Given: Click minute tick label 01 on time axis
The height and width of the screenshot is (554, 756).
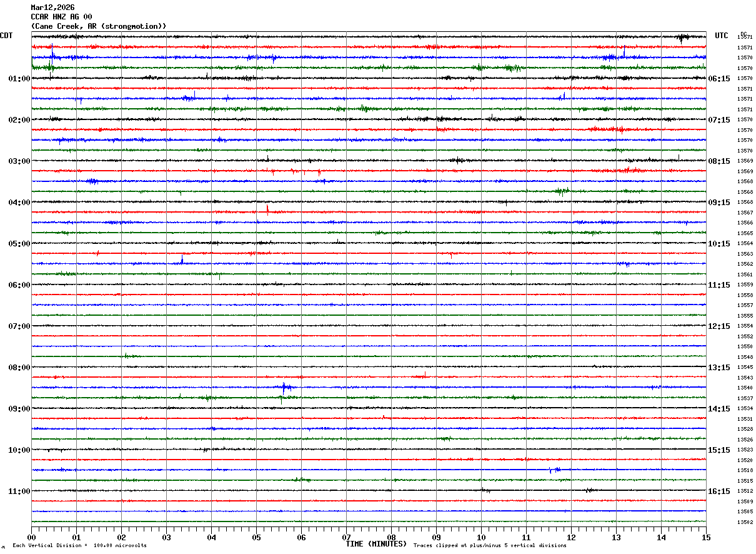Looking at the screenshot, I should (76, 538).
